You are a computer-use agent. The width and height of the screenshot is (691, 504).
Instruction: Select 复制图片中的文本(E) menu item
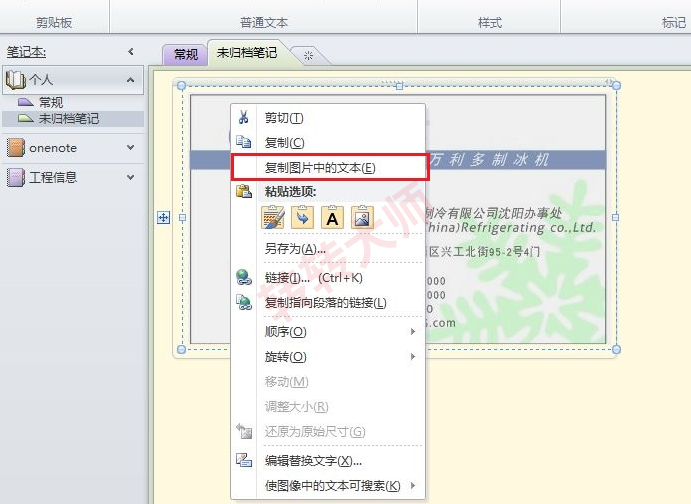point(330,167)
